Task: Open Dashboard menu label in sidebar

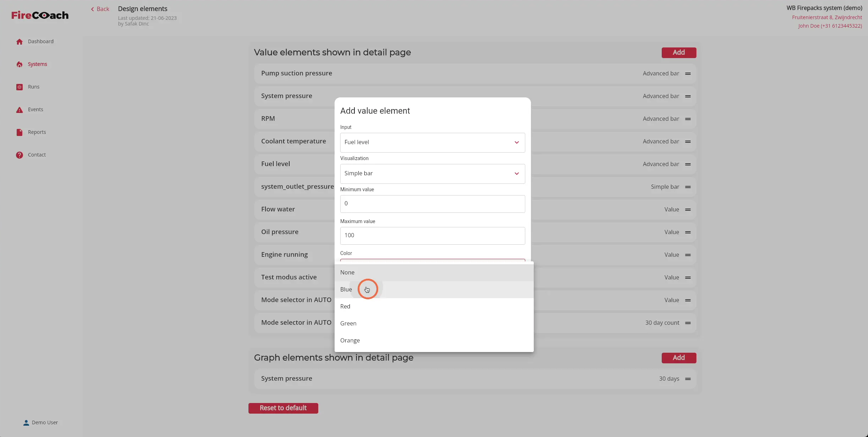Action: click(x=41, y=41)
